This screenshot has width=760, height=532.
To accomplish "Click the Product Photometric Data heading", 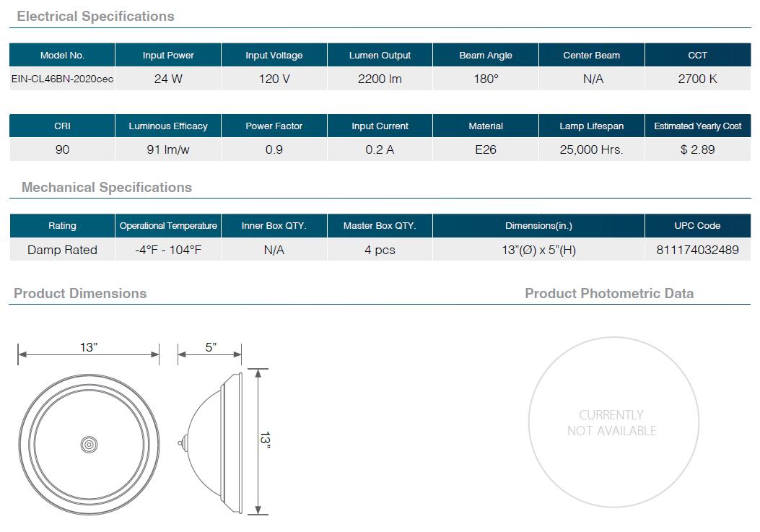I will (608, 294).
